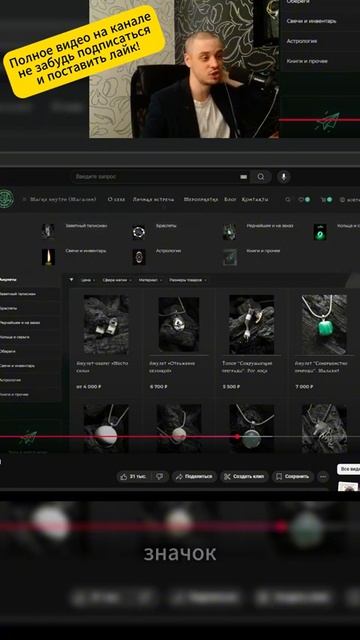
Task: Open product title above 6 700 ₽
Action: point(172,367)
